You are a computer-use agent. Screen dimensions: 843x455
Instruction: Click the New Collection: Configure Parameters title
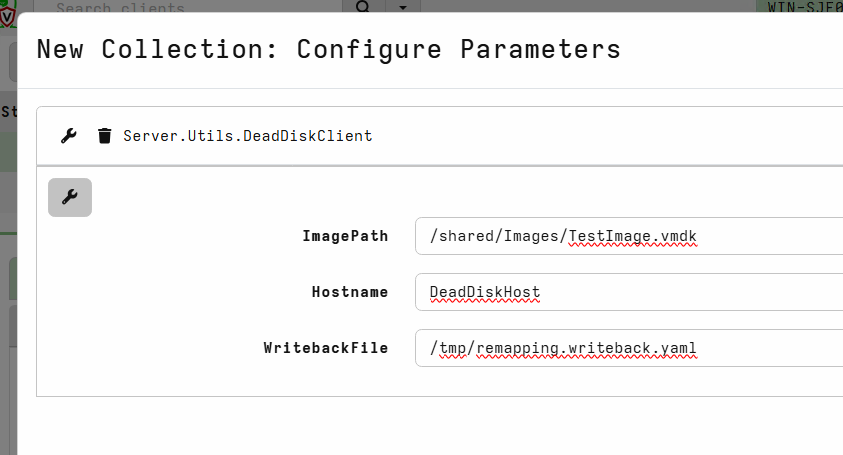328,49
